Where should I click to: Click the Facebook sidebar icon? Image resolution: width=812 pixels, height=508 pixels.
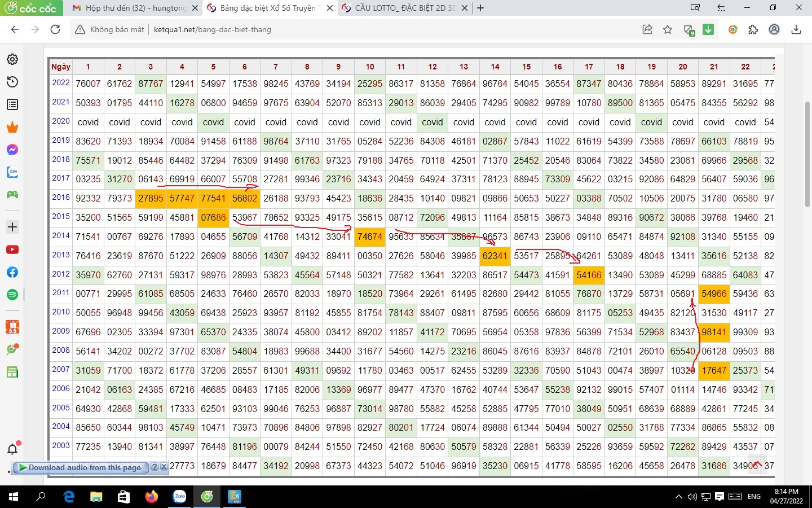point(12,272)
